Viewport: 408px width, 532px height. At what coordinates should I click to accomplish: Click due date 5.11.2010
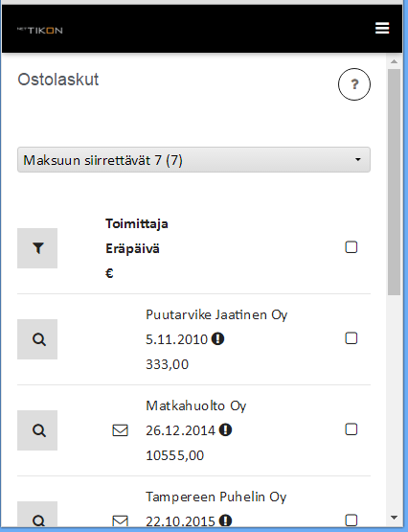pyautogui.click(x=176, y=339)
